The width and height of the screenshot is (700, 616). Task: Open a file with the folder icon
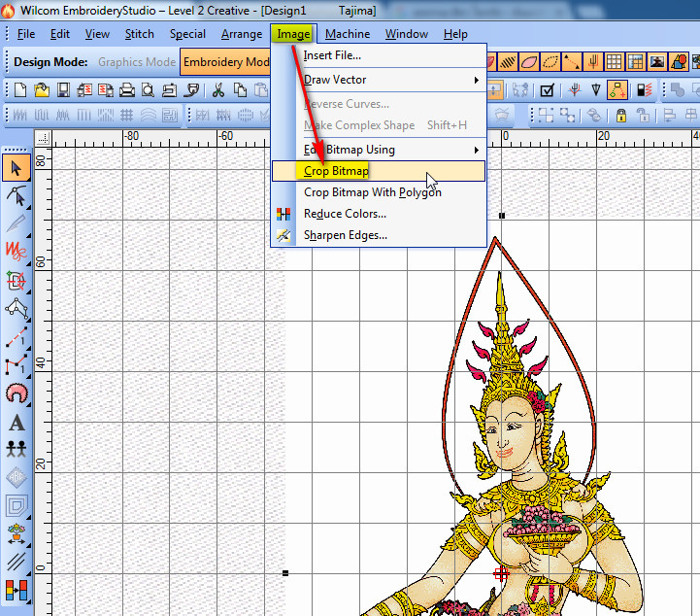pyautogui.click(x=42, y=90)
